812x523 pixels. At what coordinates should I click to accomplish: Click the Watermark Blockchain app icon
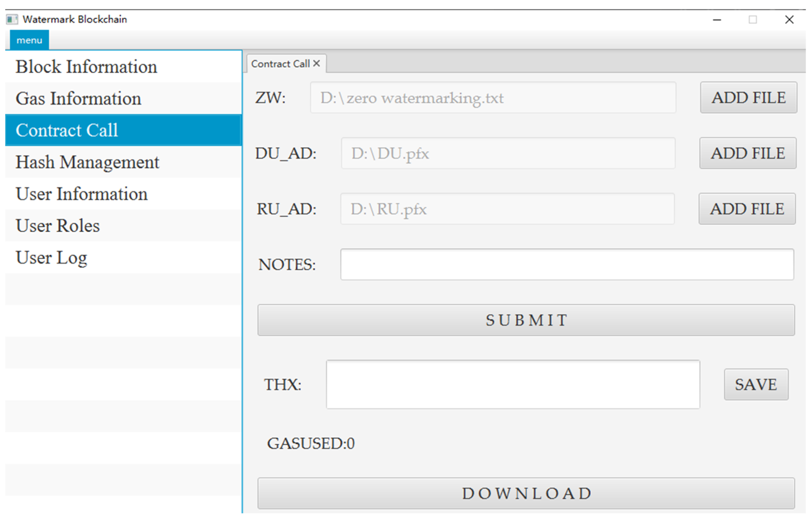point(12,19)
